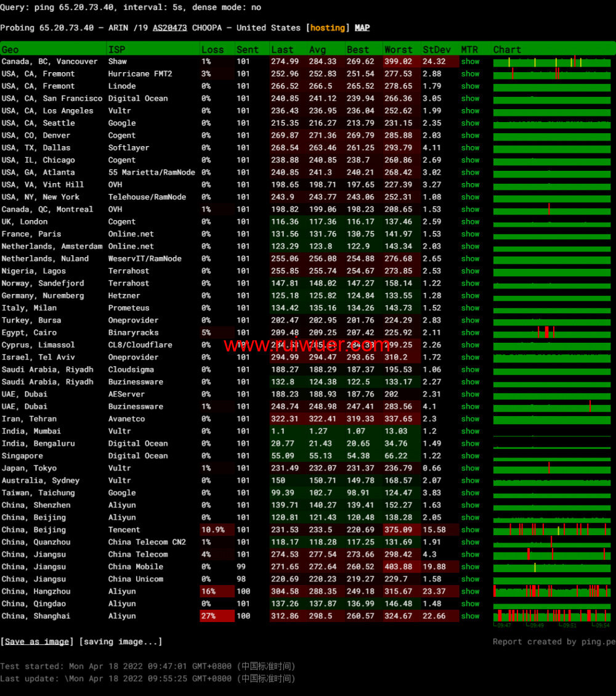616x696 pixels.
Task: Open the MAP link
Action: (x=362, y=28)
